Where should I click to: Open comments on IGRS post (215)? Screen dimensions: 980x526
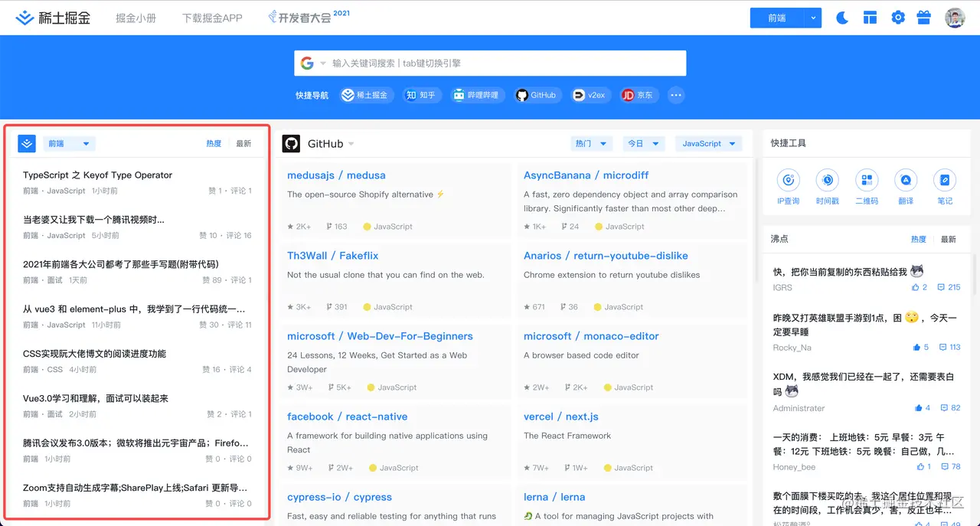tap(949, 287)
